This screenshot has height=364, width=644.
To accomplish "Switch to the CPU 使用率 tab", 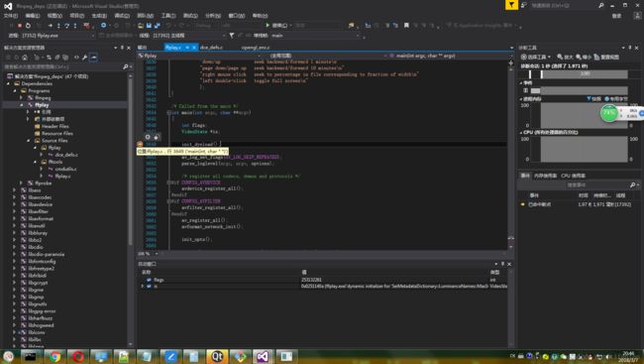I will tap(574, 176).
